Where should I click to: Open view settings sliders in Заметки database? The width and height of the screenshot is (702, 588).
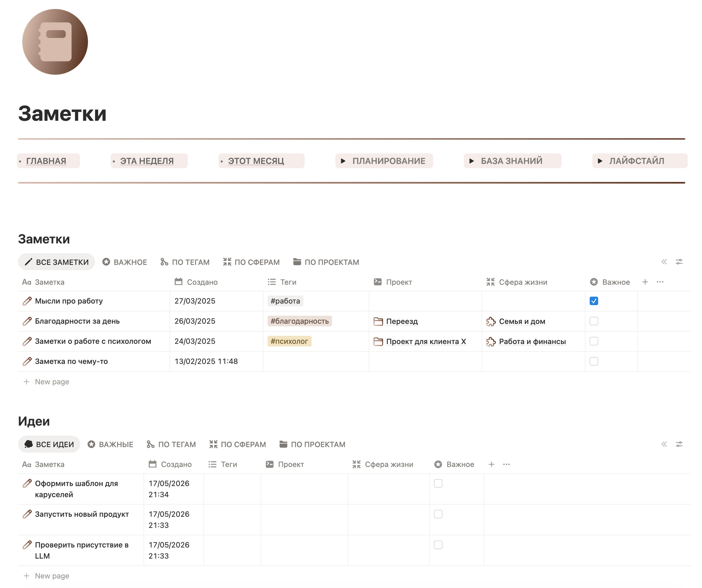(x=679, y=262)
